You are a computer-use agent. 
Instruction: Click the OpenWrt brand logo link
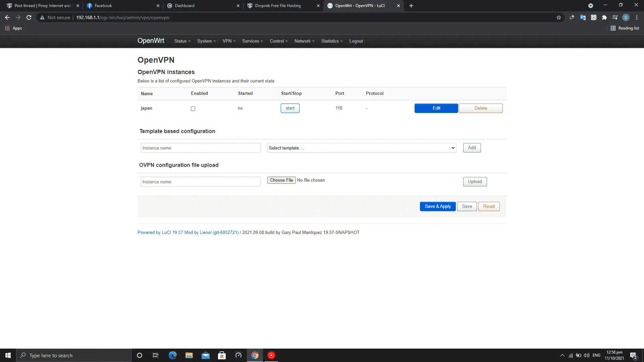(x=151, y=41)
